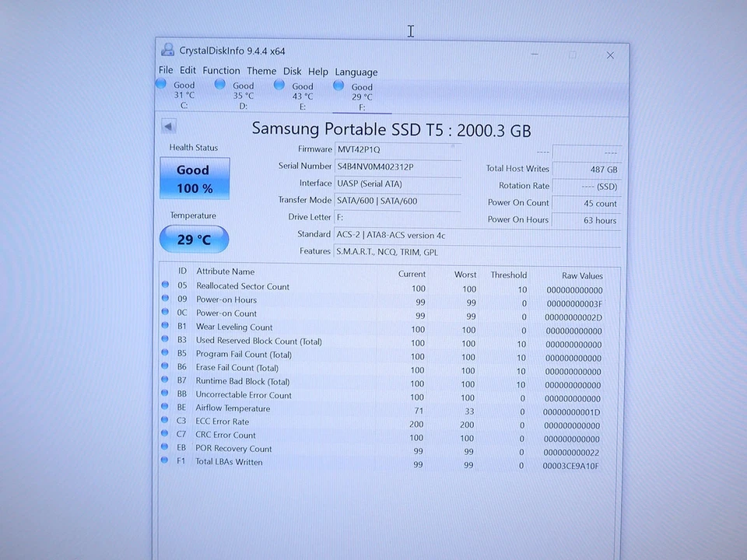
Task: Click the back arrow drive navigation icon
Action: [168, 125]
